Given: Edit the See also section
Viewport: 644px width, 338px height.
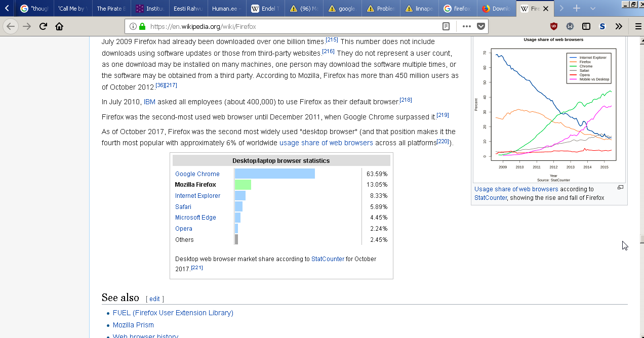Looking at the screenshot, I should point(154,299).
